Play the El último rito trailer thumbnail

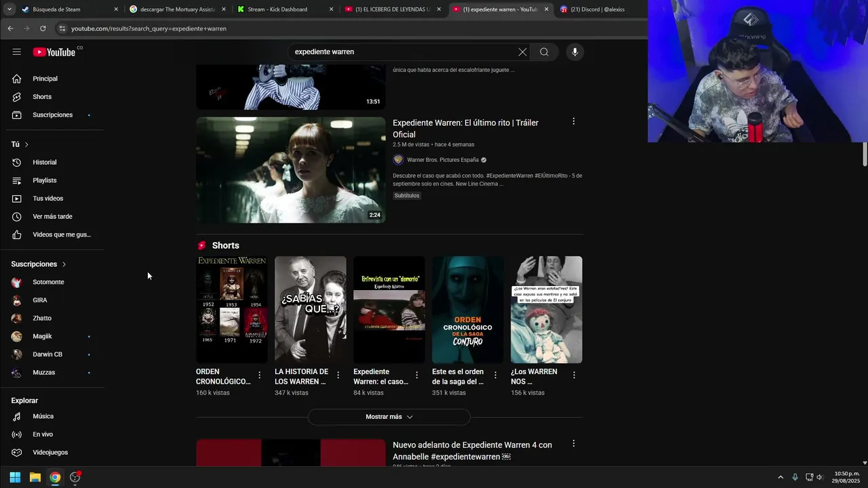[x=291, y=170]
